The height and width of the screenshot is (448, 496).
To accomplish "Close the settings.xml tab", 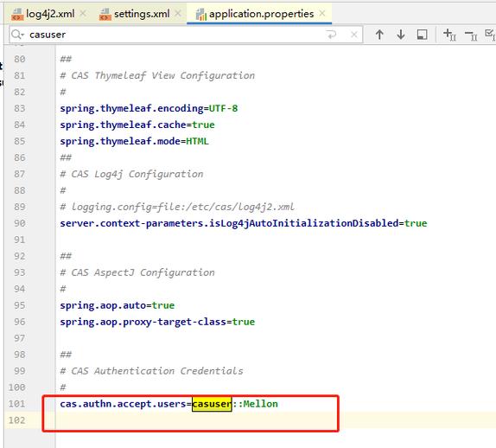I will point(178,14).
